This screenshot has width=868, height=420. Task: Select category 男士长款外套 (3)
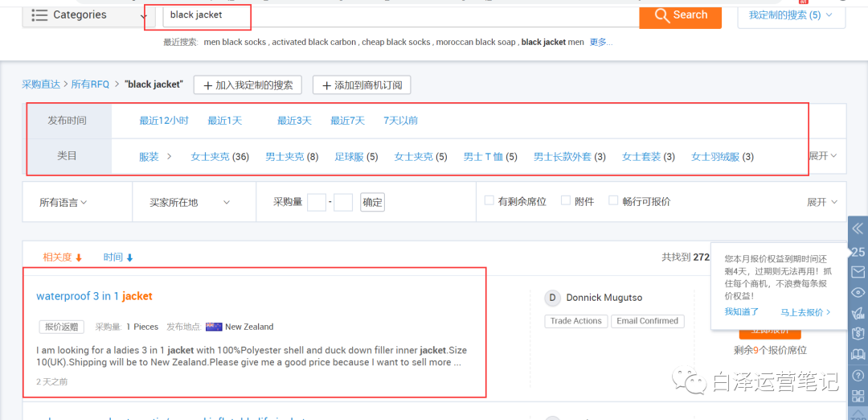[570, 157]
